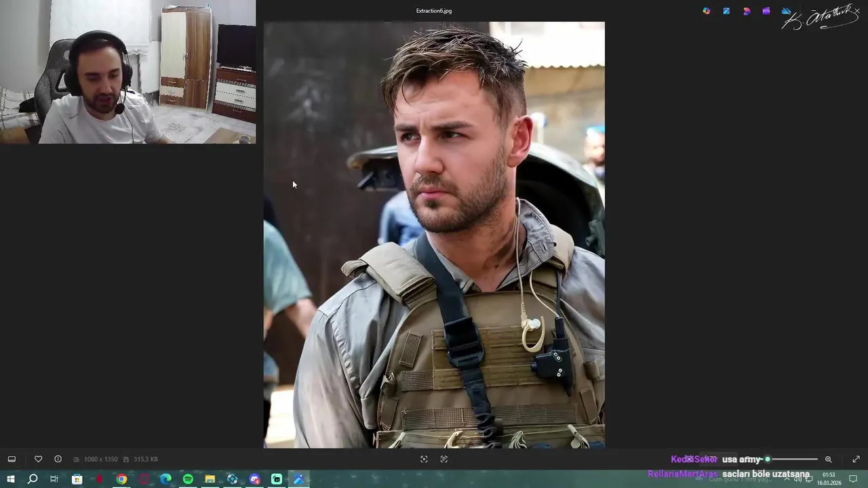The image size is (868, 488).
Task: Open Microsoft Designer icon in title bar
Action: coord(747,11)
